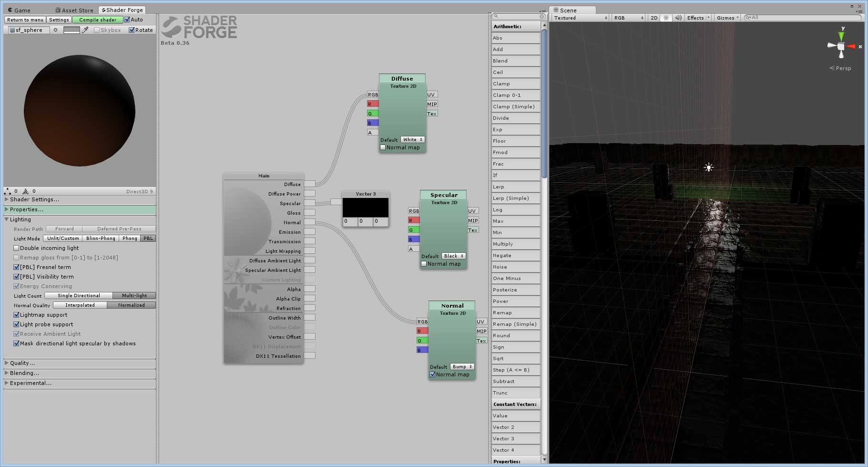Click the green Y axis gizmo cone

[841, 36]
